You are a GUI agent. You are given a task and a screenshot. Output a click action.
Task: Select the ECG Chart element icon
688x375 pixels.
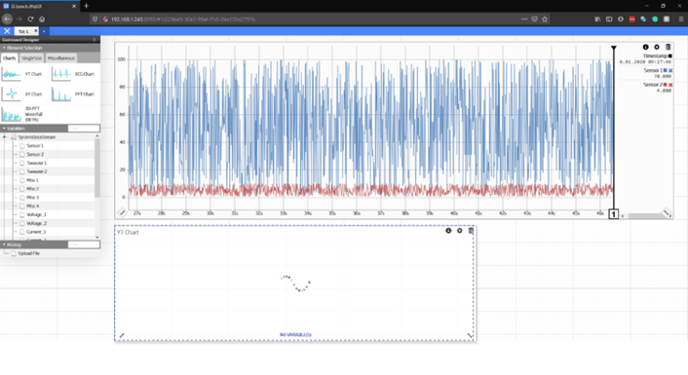pos(61,74)
